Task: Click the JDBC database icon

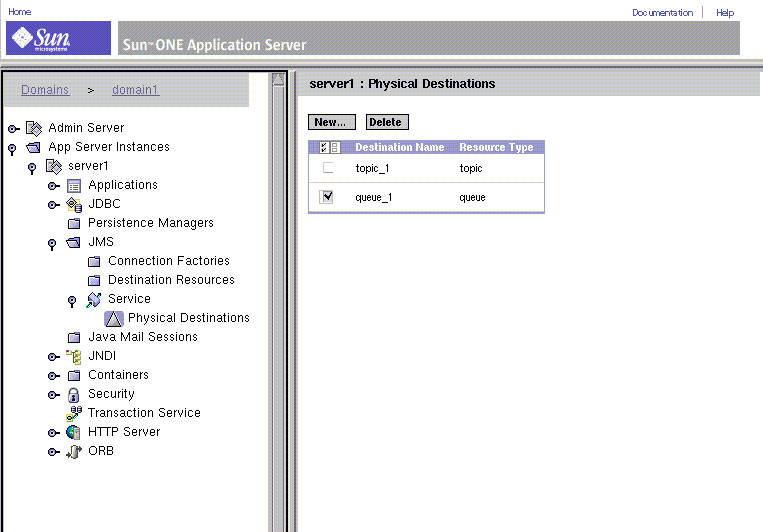Action: [74, 205]
